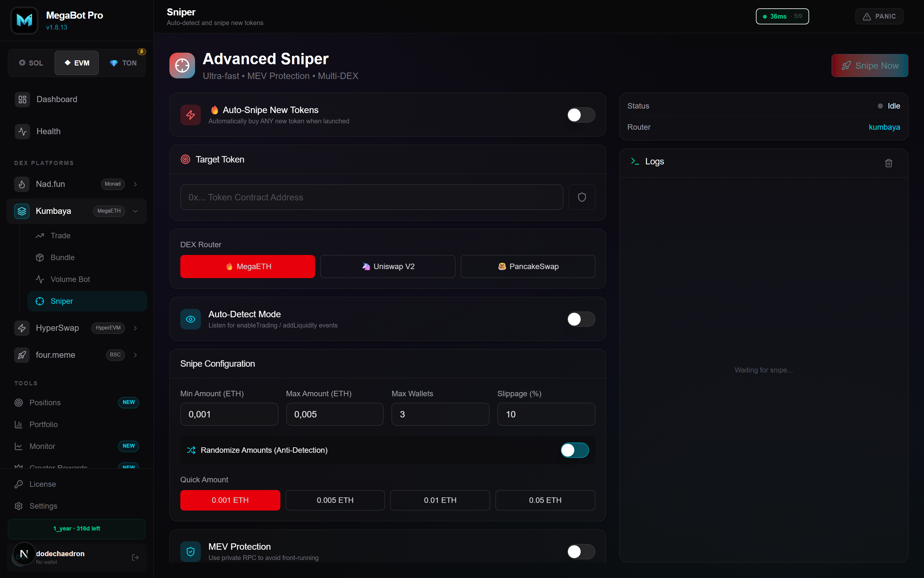Click the 36ms latency status indicator
924x578 pixels.
pyautogui.click(x=782, y=16)
